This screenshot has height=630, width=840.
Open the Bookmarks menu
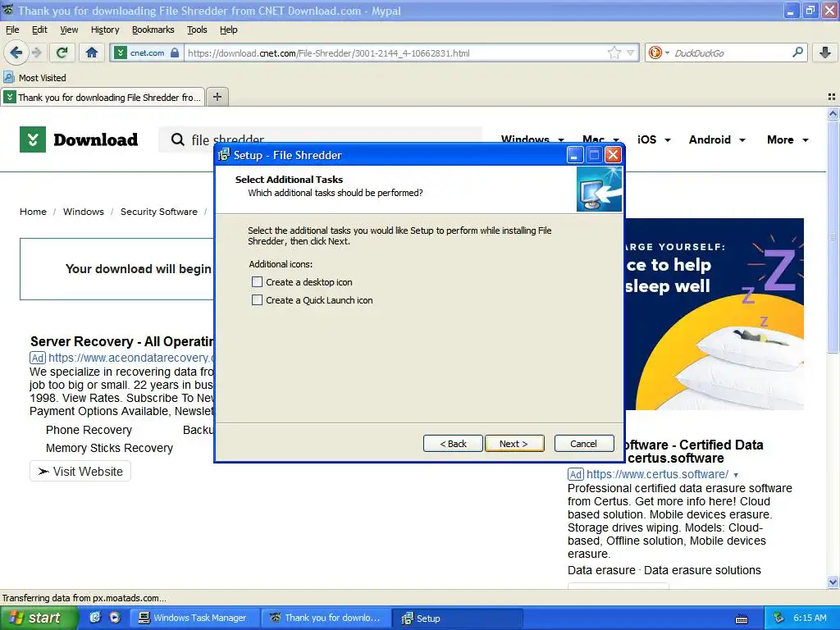(x=153, y=30)
